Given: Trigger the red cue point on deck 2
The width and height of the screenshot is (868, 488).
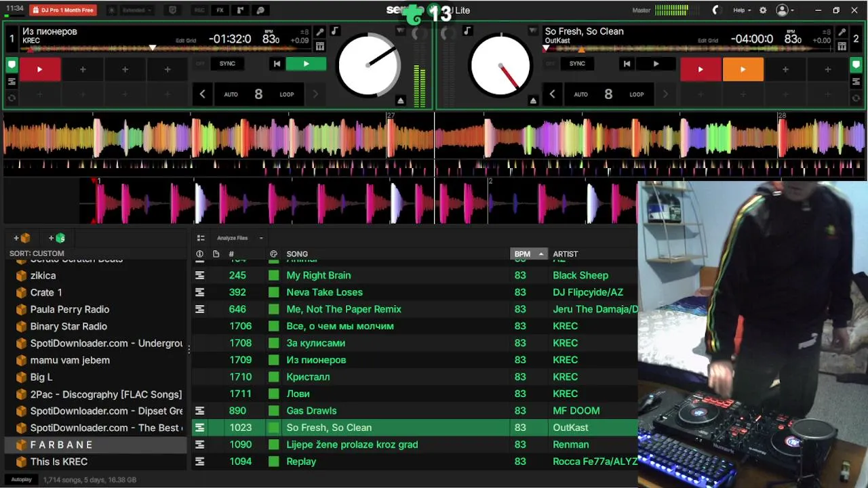Looking at the screenshot, I should pyautogui.click(x=701, y=69).
